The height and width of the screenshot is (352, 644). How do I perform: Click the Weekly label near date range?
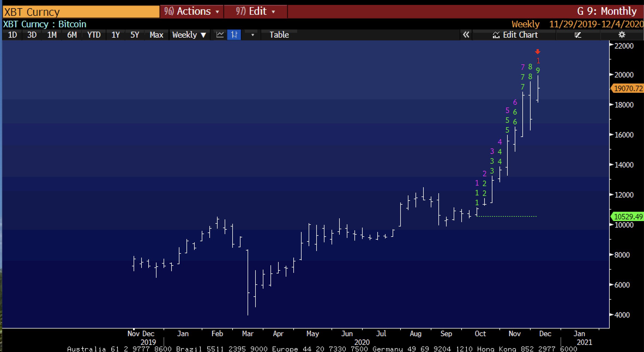pos(525,24)
